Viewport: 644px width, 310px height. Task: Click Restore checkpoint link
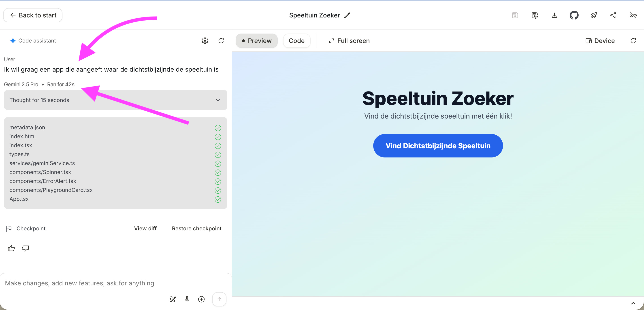(x=196, y=228)
